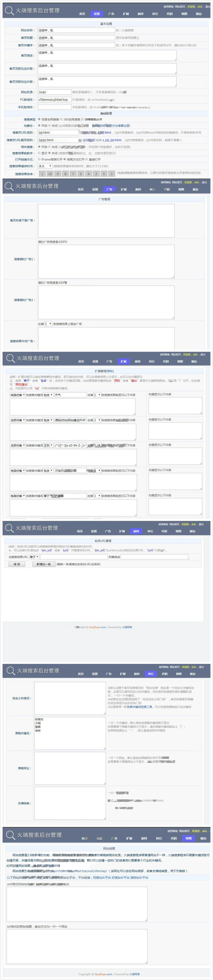Click the sort box labeled 10 in 搜索结果排序
Screen dimensions: 213x980
(49, 174)
